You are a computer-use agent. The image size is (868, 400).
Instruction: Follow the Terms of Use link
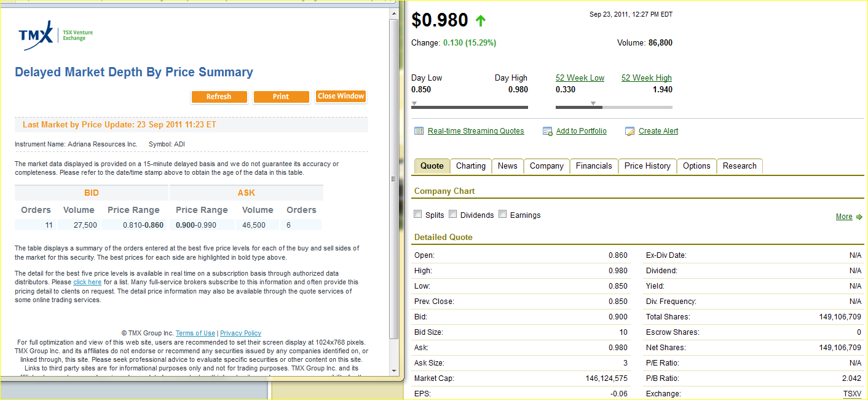[195, 333]
